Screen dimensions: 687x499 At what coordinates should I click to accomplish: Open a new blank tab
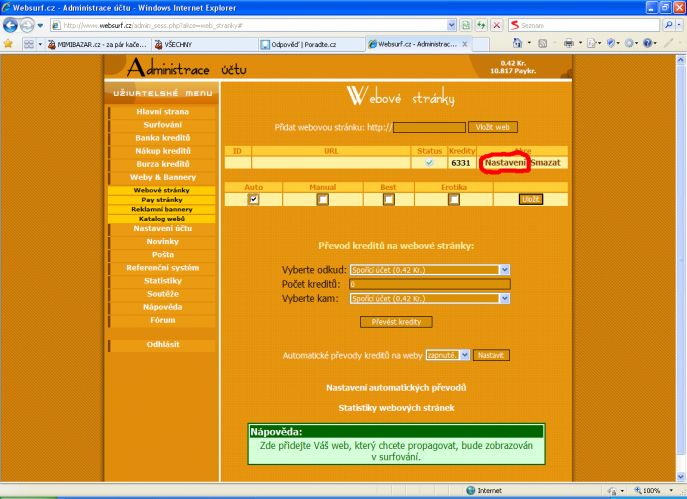(x=481, y=44)
